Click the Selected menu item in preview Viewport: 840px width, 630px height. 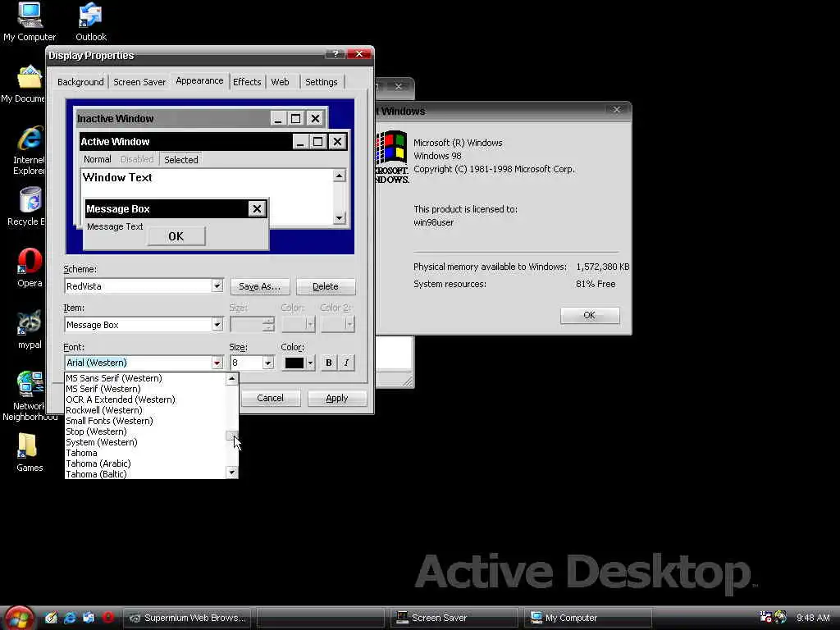pos(181,160)
